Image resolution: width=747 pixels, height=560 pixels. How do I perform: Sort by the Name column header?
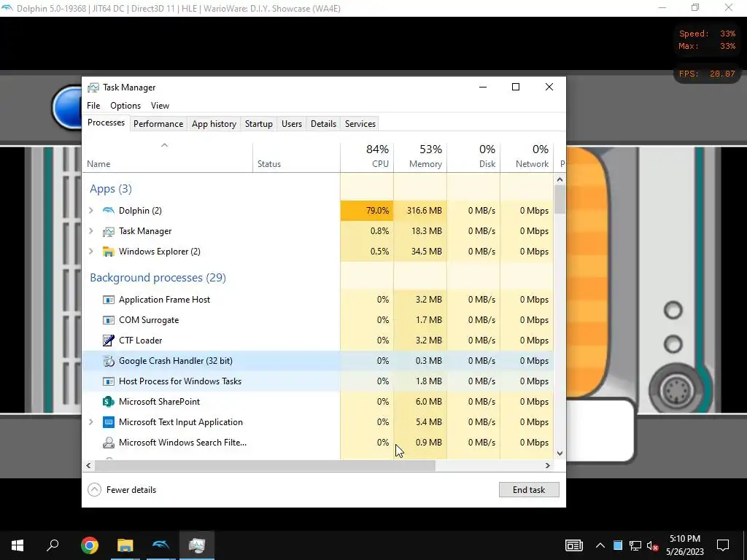coord(168,157)
